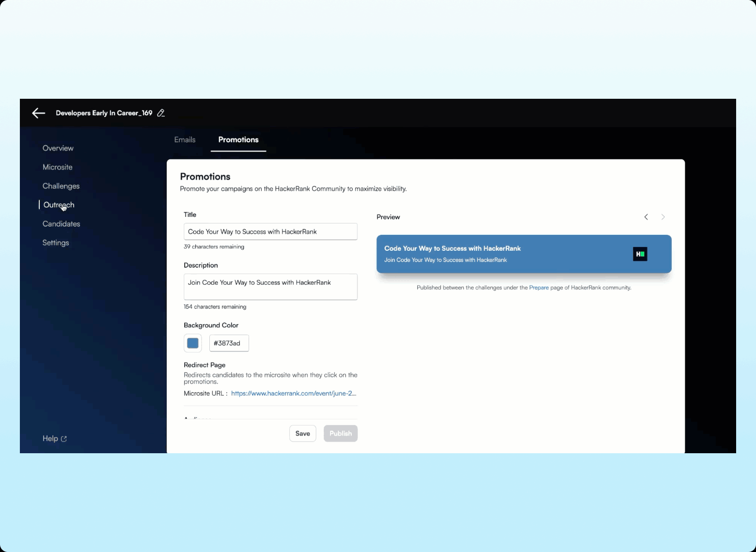Open the Overview section in the sidebar
This screenshot has height=552, width=756.
point(58,148)
